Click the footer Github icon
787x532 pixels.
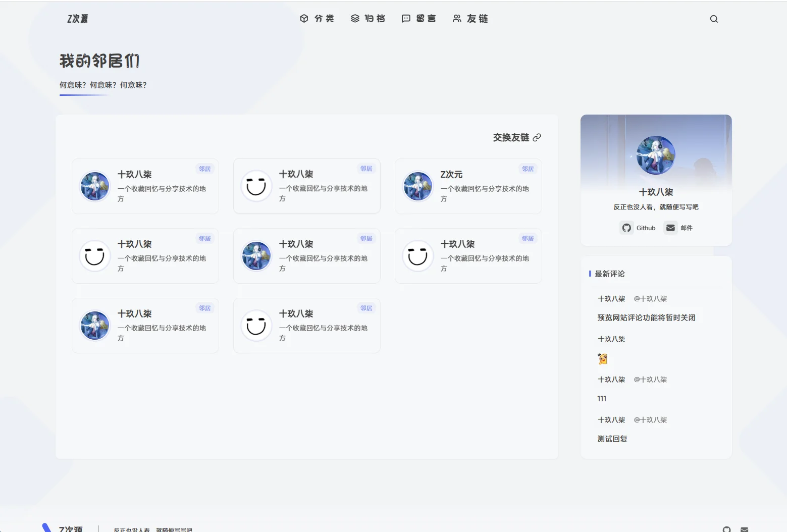pyautogui.click(x=726, y=529)
